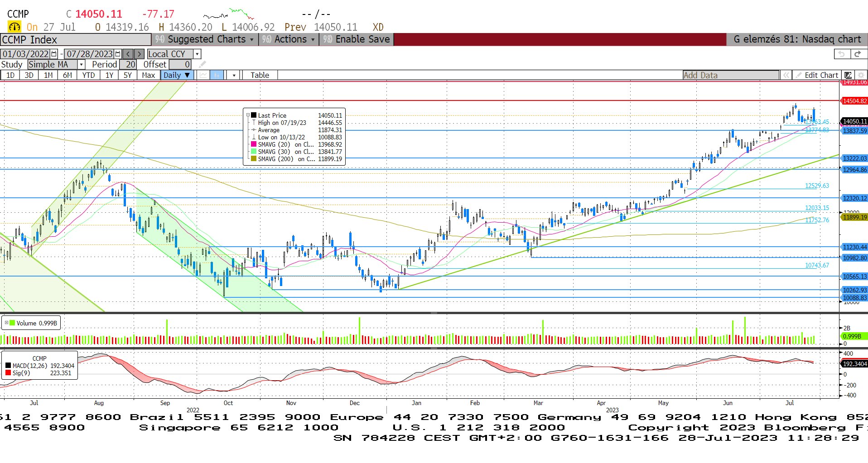This screenshot has height=463, width=868.
Task: Click the 10088.83 level label
Action: click(x=854, y=298)
